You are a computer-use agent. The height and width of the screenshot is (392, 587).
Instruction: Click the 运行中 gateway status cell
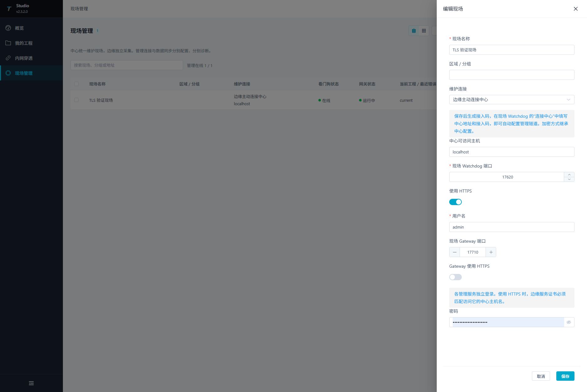coord(367,101)
